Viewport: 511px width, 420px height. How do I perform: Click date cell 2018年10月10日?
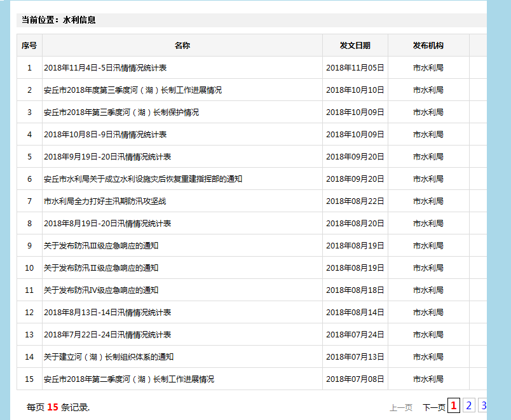[x=355, y=90]
